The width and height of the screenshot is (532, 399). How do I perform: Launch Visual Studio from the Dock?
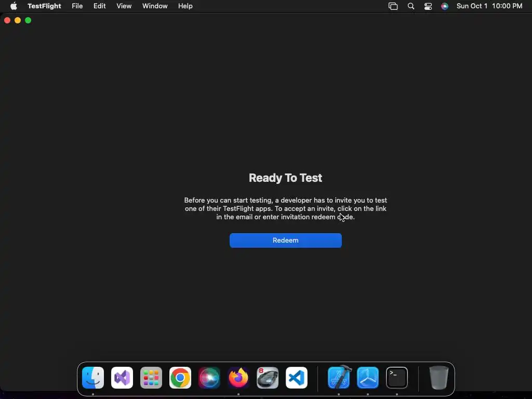click(122, 378)
